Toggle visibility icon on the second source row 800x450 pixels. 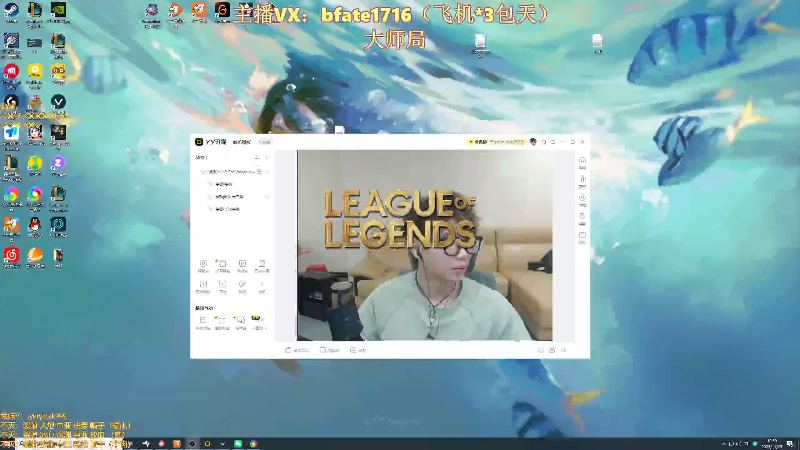pyautogui.click(x=266, y=196)
